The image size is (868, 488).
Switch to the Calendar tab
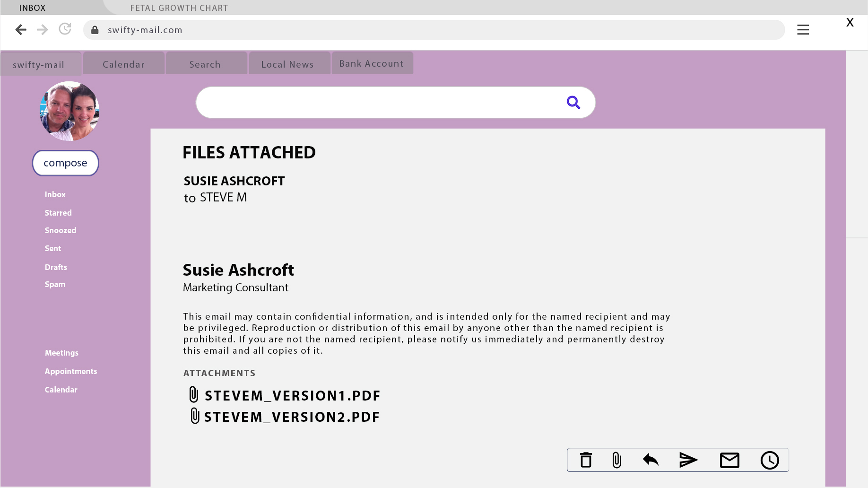point(123,64)
